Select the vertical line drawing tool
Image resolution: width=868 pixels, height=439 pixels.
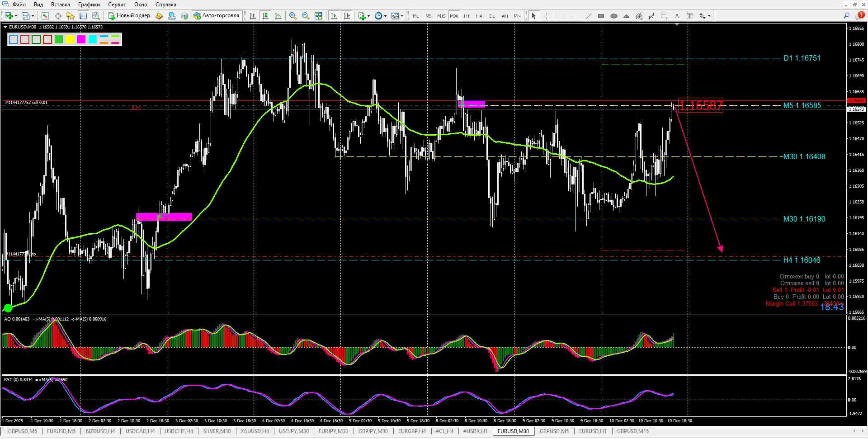563,16
